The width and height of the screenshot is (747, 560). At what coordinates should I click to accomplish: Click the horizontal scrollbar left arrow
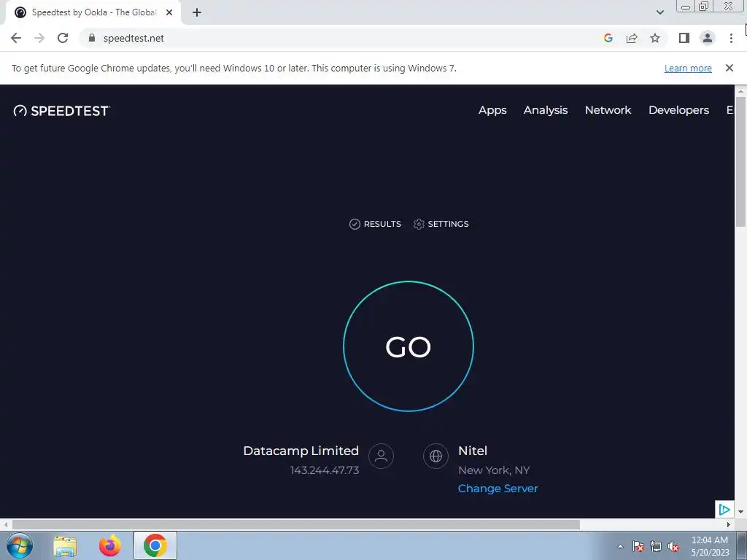tap(6, 524)
